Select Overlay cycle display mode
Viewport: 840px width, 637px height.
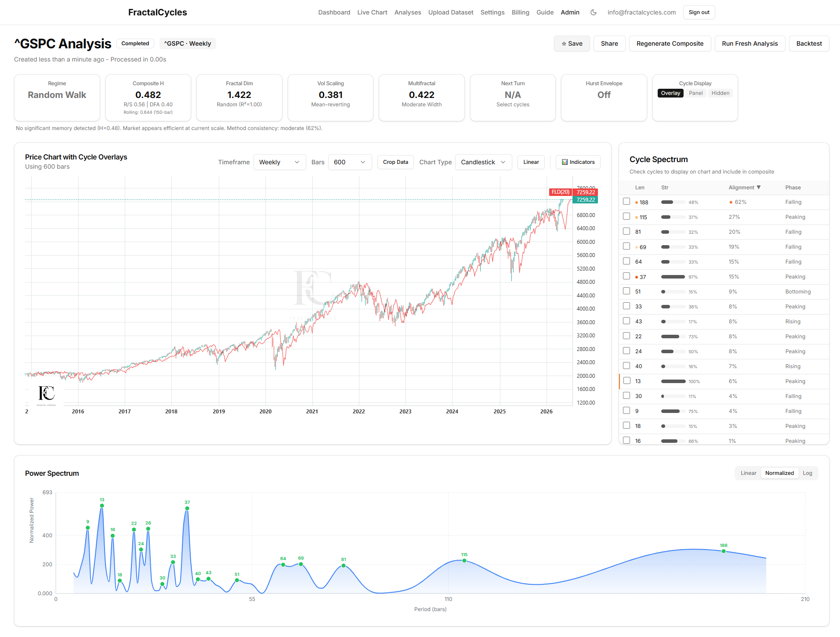click(x=670, y=93)
